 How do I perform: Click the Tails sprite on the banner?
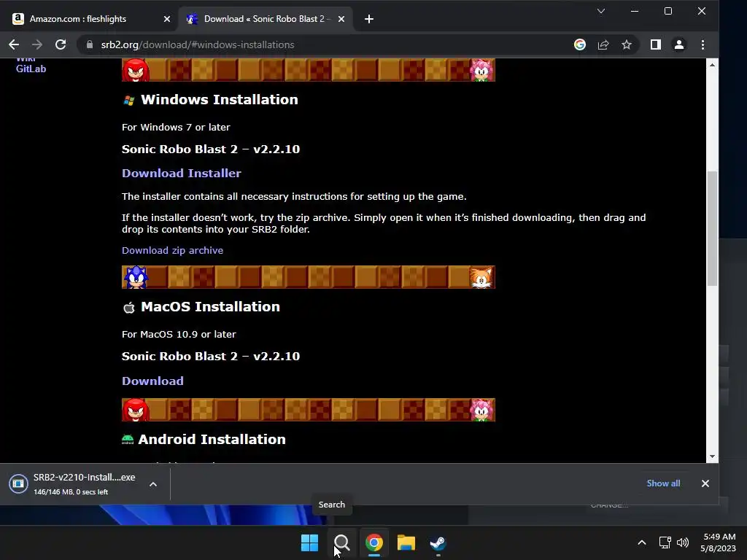pyautogui.click(x=481, y=277)
